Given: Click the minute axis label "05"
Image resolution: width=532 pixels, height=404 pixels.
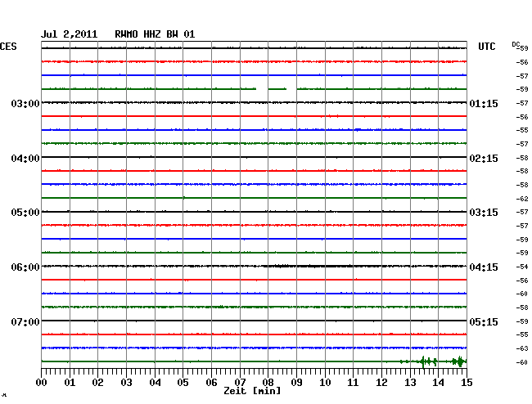Looking at the screenshot, I should point(183,383).
